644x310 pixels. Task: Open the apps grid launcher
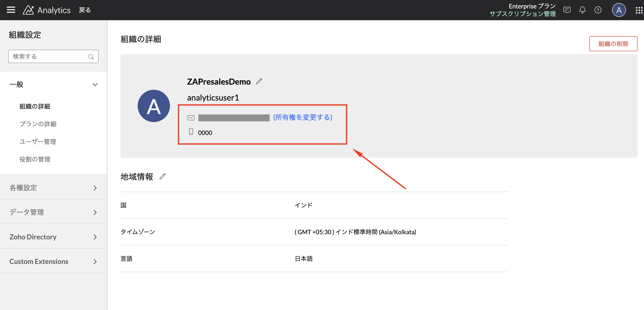(x=639, y=10)
